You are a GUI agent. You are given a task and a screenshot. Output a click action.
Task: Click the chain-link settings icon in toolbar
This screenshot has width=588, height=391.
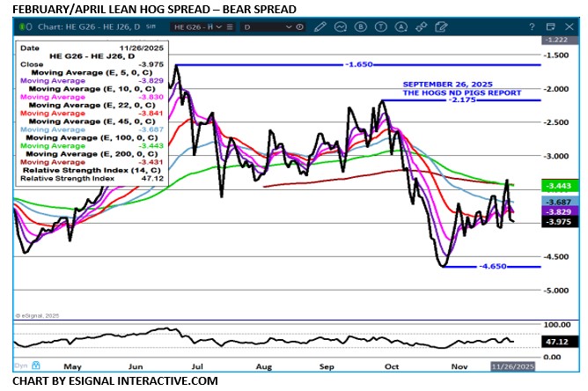point(421,28)
